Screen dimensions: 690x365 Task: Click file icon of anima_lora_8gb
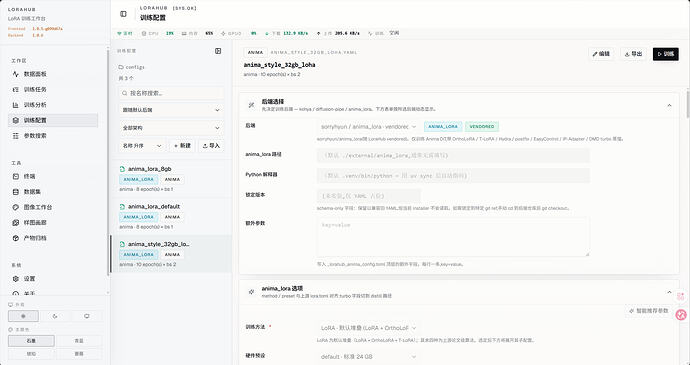pos(122,169)
